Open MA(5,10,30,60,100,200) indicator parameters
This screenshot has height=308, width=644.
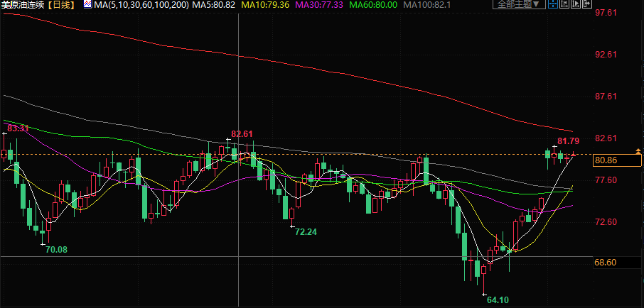pos(141,6)
